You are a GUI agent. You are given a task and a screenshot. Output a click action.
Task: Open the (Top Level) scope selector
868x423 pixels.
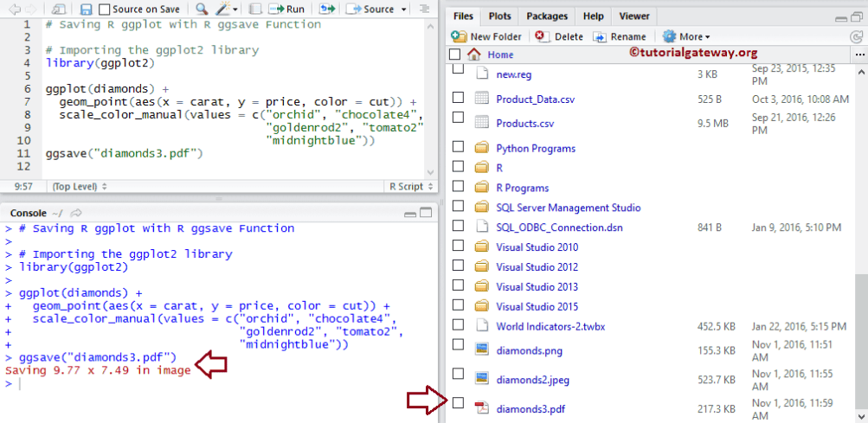80,187
